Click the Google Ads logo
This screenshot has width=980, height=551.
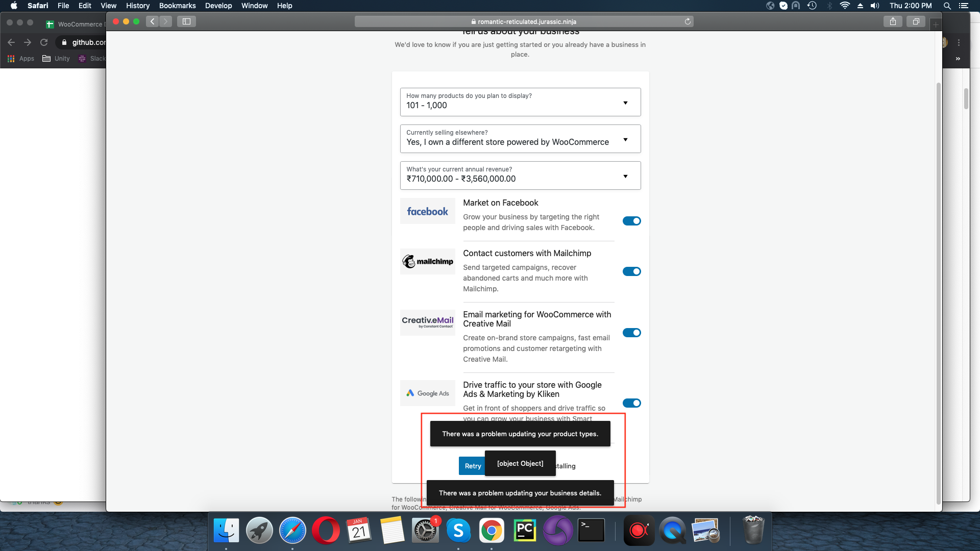point(427,393)
